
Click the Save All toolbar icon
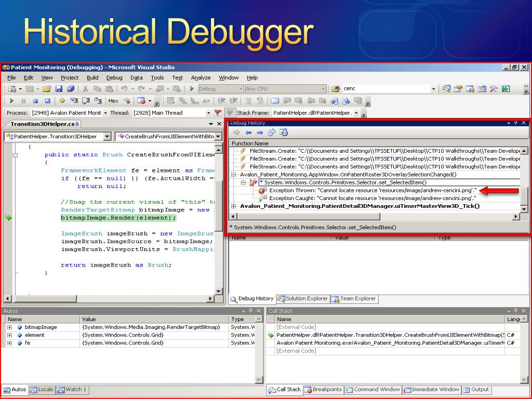(71, 89)
